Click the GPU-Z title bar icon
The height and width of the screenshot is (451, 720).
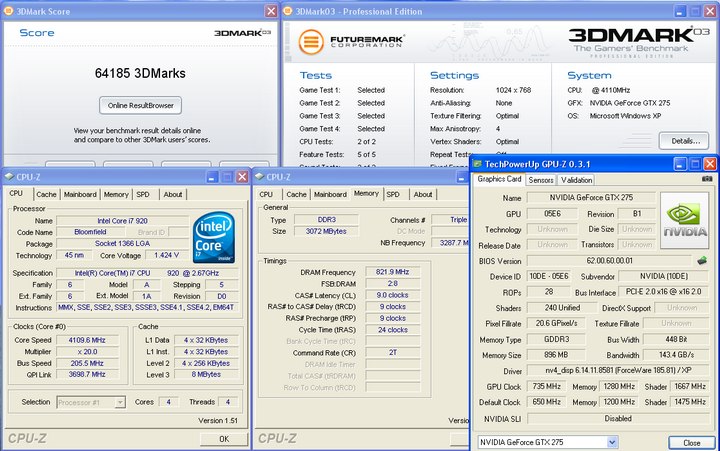[x=478, y=164]
